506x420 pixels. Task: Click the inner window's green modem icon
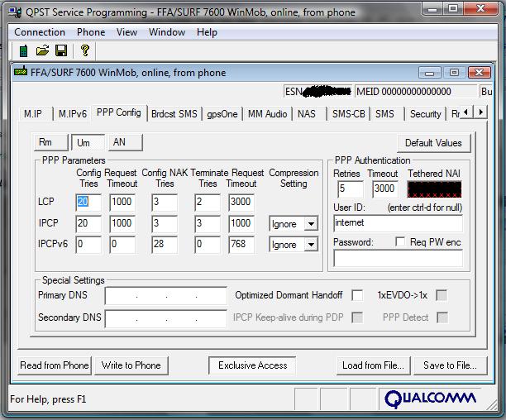click(x=21, y=71)
